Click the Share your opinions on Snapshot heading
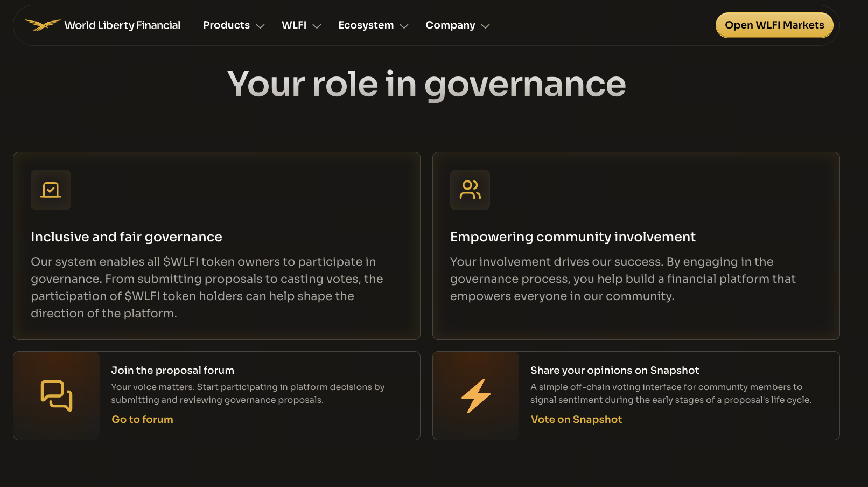This screenshot has height=487, width=868. [614, 370]
